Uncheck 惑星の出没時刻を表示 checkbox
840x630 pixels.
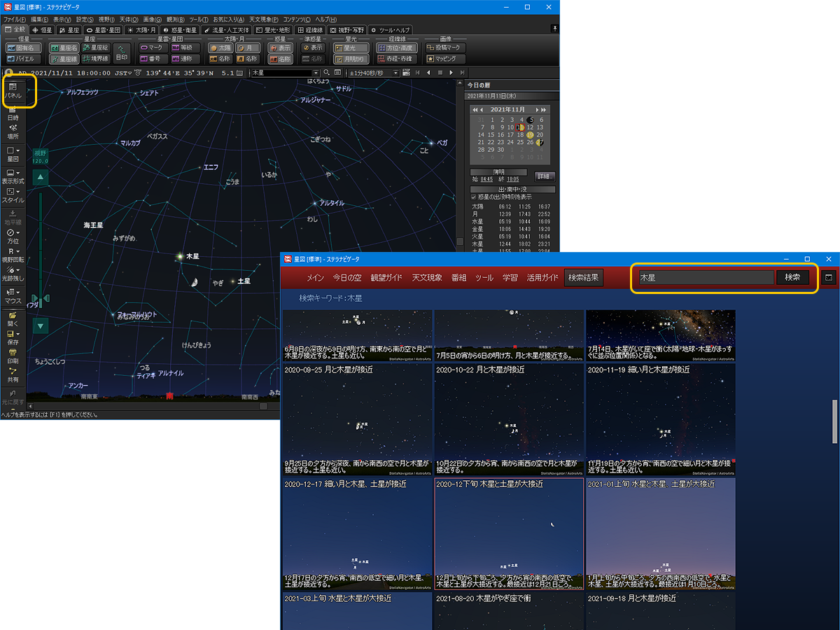[474, 197]
